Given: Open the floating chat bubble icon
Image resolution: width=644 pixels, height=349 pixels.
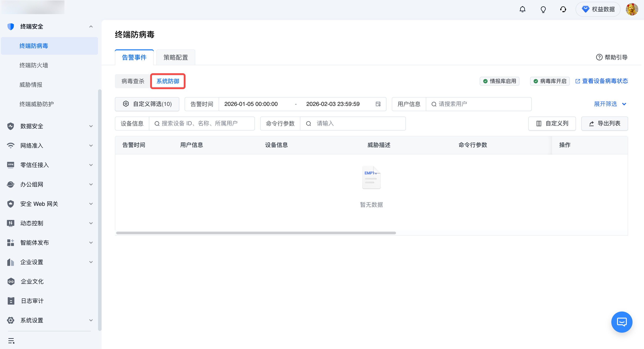Looking at the screenshot, I should click(x=621, y=322).
